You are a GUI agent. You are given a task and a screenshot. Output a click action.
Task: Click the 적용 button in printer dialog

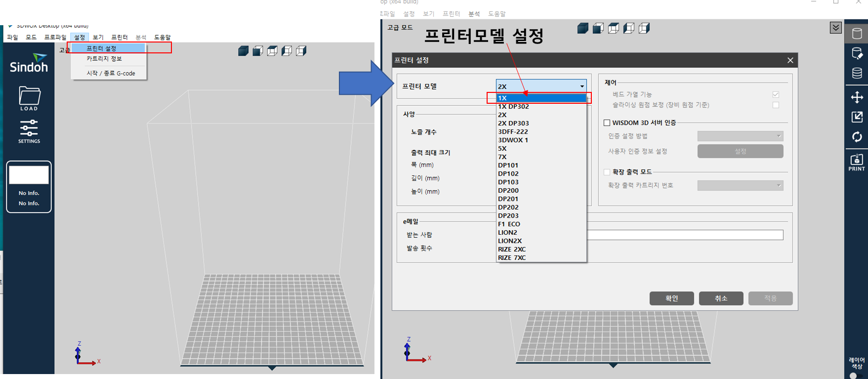770,298
